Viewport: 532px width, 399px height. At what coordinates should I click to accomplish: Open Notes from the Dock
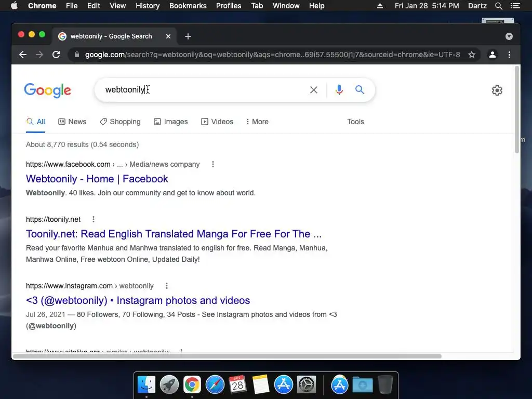tap(261, 385)
